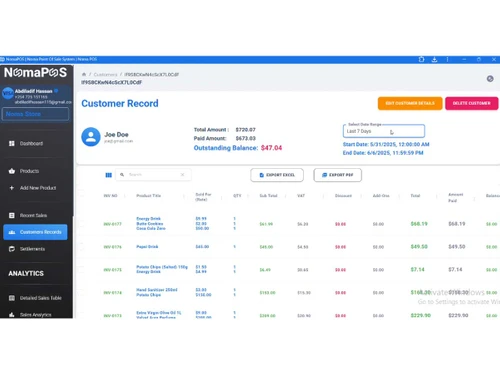Click the Dashboard grid icon
500x375 pixels.
(12, 143)
